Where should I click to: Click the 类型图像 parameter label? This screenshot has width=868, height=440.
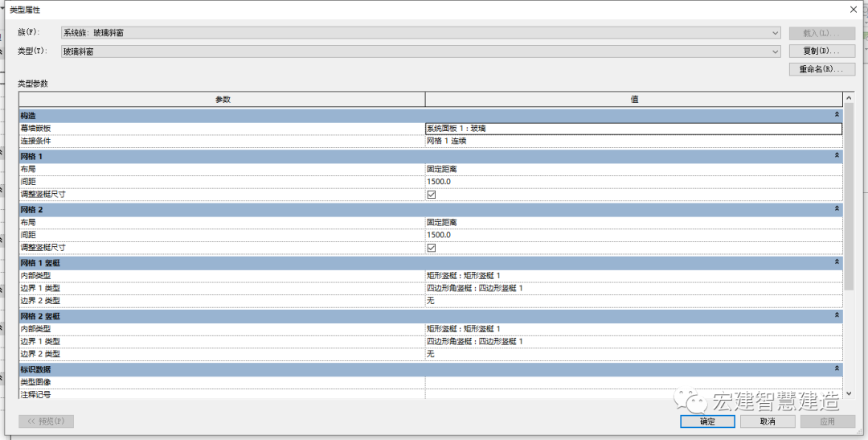tap(35, 382)
